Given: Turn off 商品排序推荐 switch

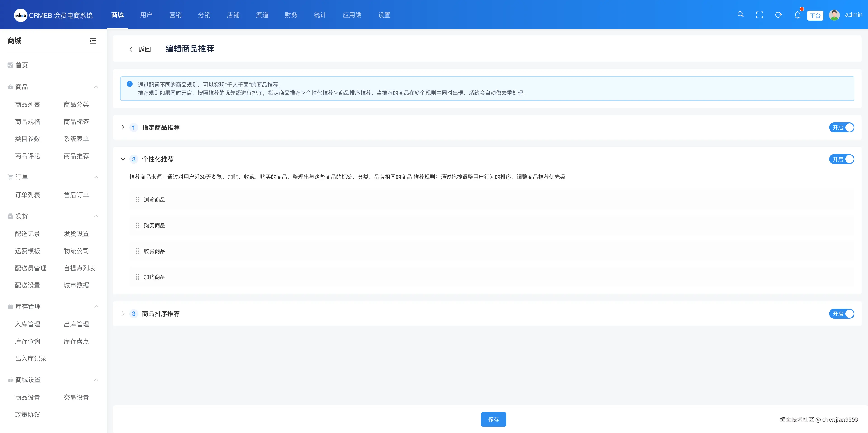Looking at the screenshot, I should coord(841,314).
